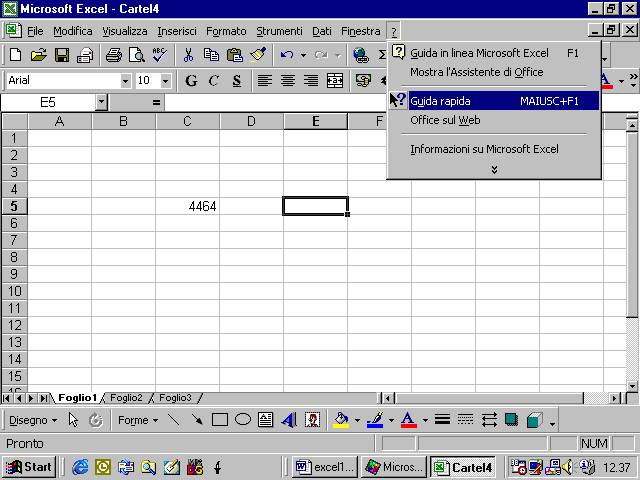The height and width of the screenshot is (480, 640).
Task: Open a file with the folder icon
Action: tap(38, 55)
